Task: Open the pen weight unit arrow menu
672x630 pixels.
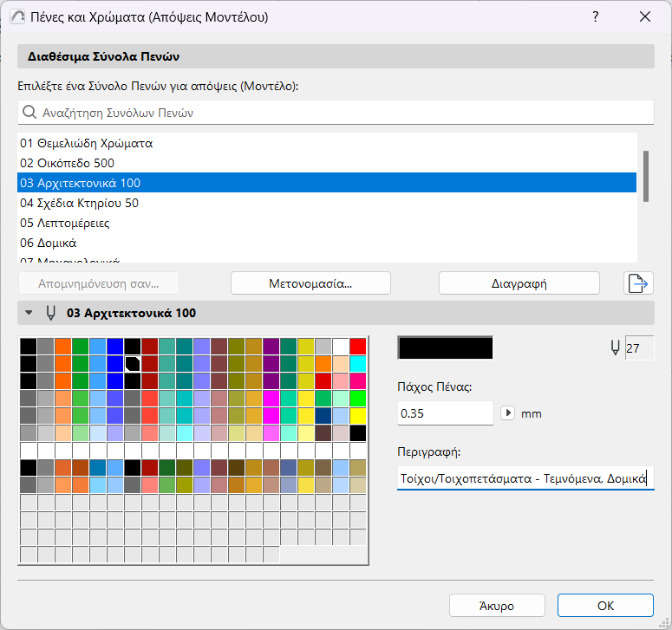Action: (x=508, y=413)
